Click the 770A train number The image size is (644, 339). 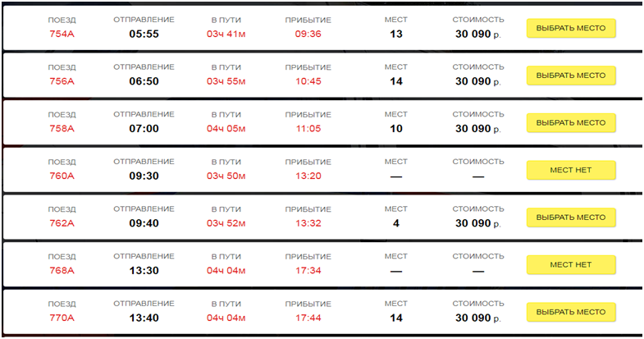62,318
